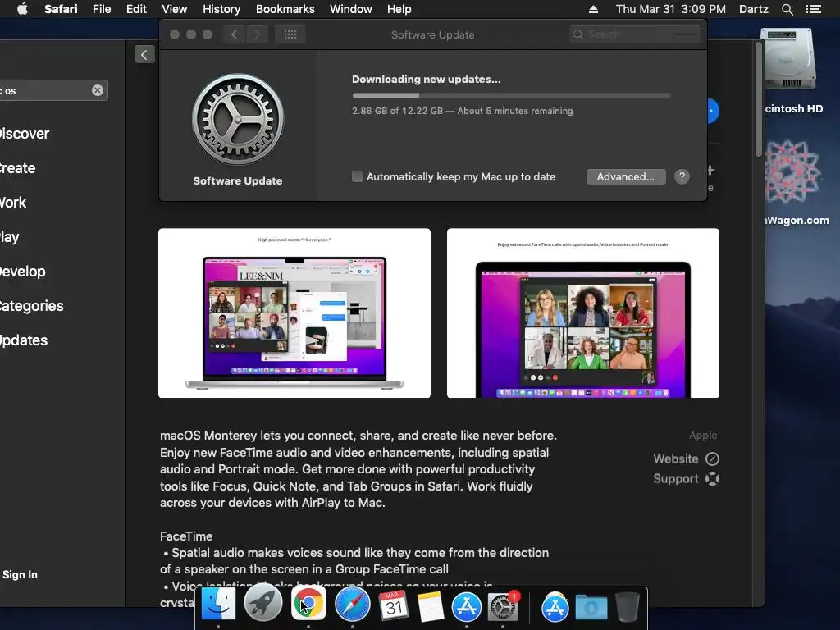Open the View menu
The image size is (840, 630).
point(174,9)
